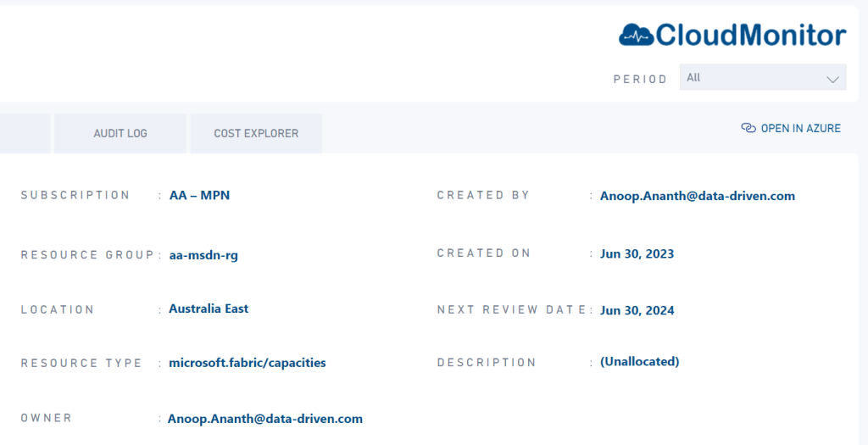Click the OWNER field label
The width and height of the screenshot is (868, 445).
point(47,418)
